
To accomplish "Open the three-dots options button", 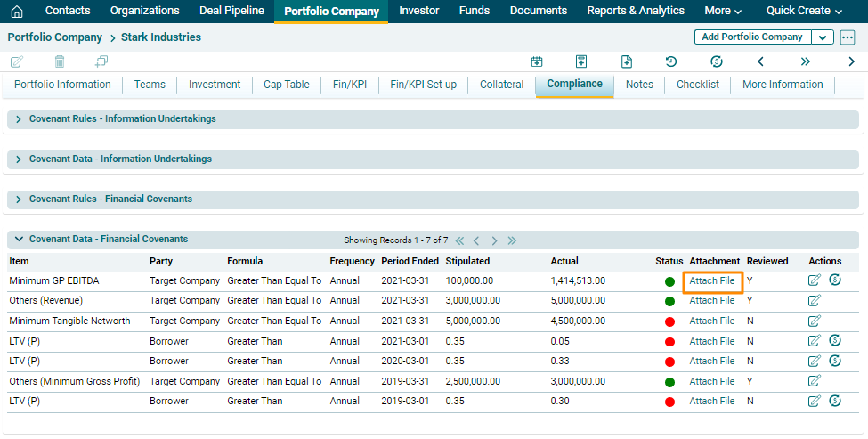I will (847, 37).
